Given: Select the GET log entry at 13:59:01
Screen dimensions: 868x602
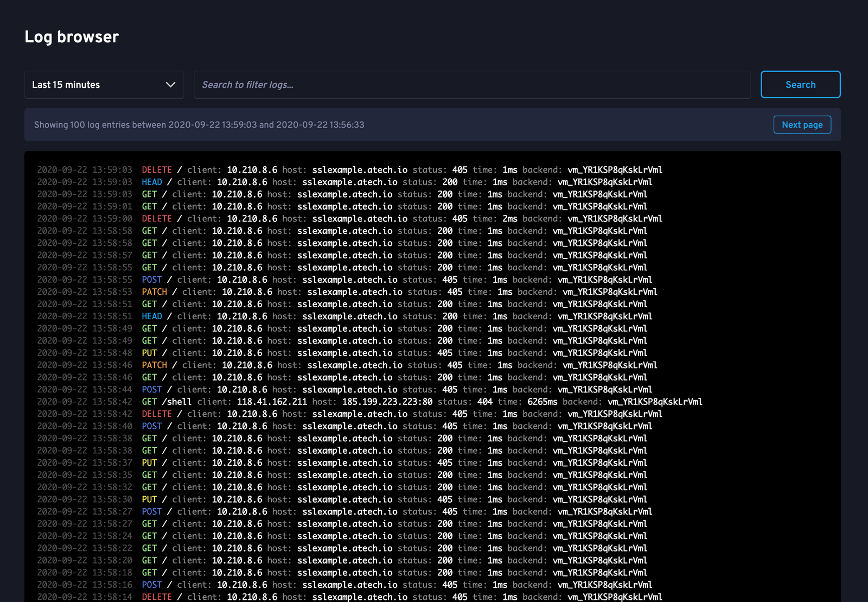Looking at the screenshot, I should click(x=342, y=206).
